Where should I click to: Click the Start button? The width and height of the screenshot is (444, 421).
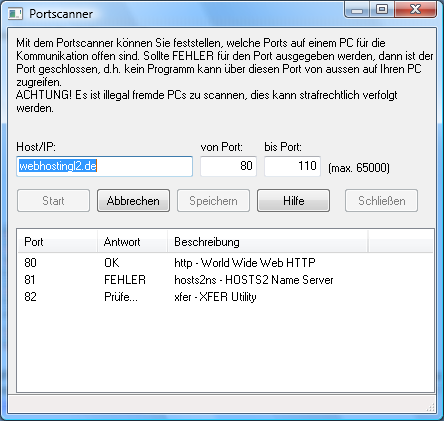[53, 201]
